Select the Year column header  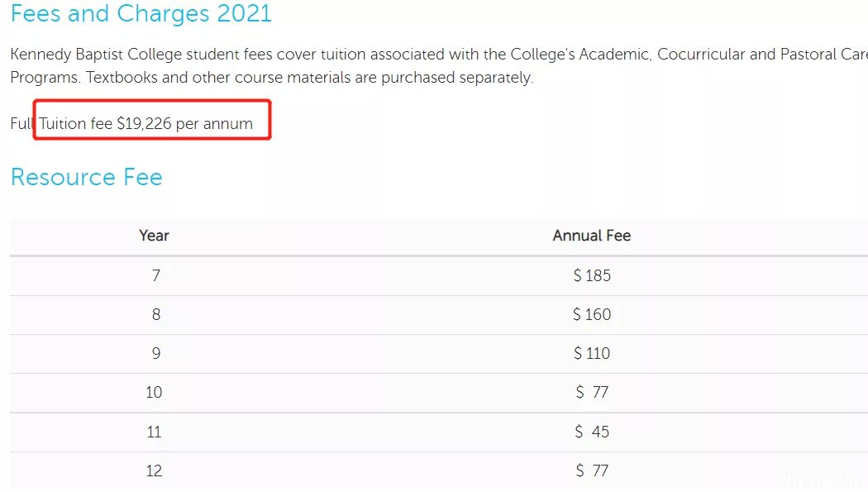(x=154, y=236)
